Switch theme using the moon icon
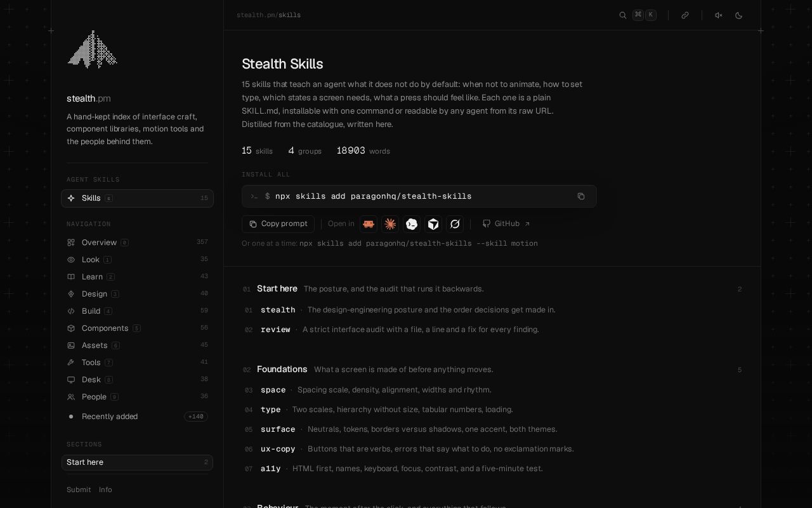 (739, 15)
